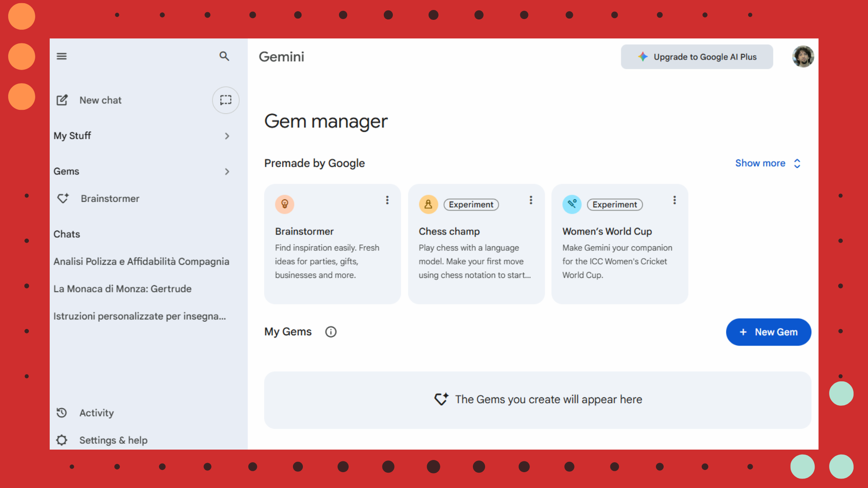Click the New Gem button
The height and width of the screenshot is (488, 868).
[768, 332]
